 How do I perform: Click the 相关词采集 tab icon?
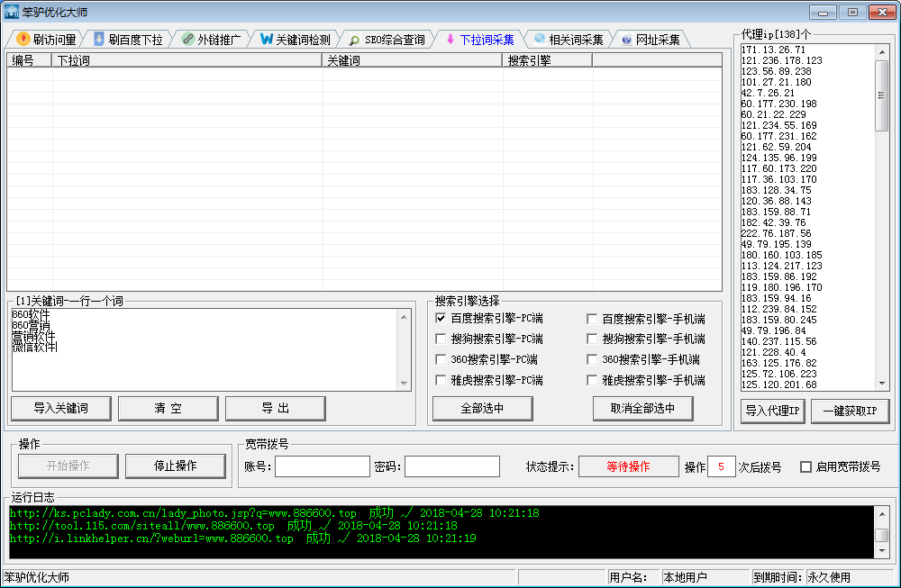pos(540,39)
